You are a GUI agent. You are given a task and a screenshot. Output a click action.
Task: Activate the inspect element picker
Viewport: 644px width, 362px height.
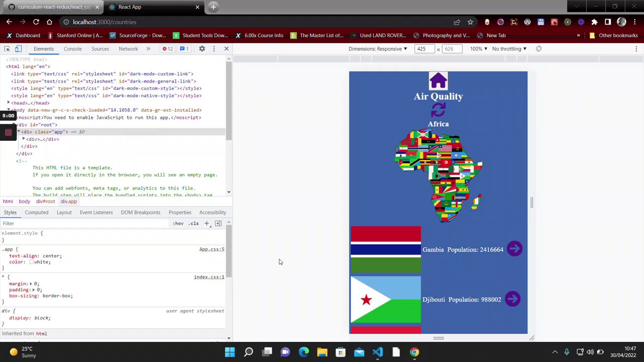(7, 49)
